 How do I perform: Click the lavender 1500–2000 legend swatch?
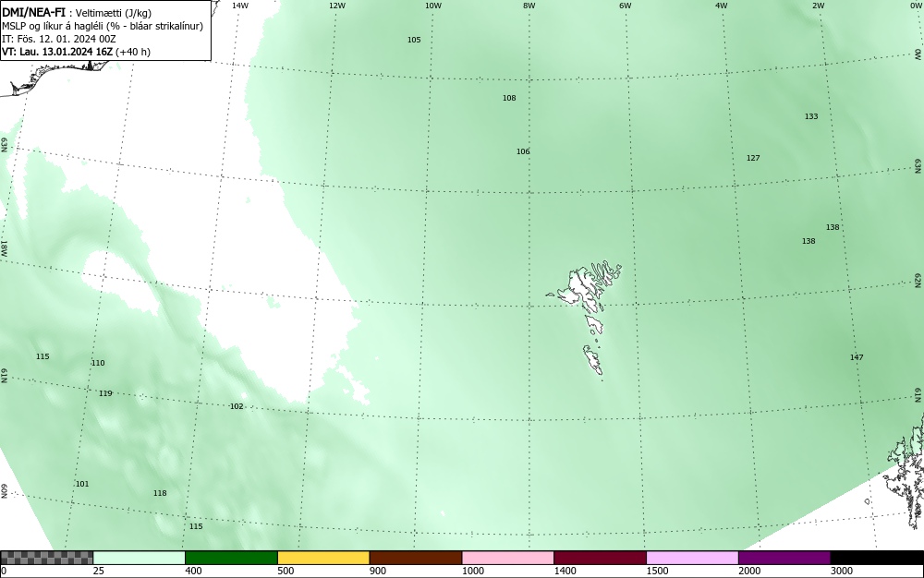pos(692,558)
